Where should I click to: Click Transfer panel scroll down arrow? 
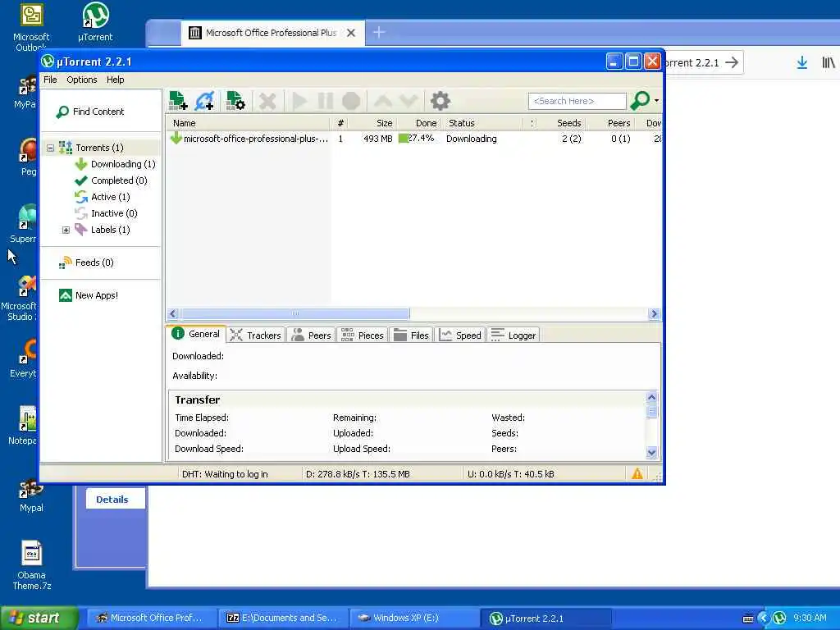(652, 453)
